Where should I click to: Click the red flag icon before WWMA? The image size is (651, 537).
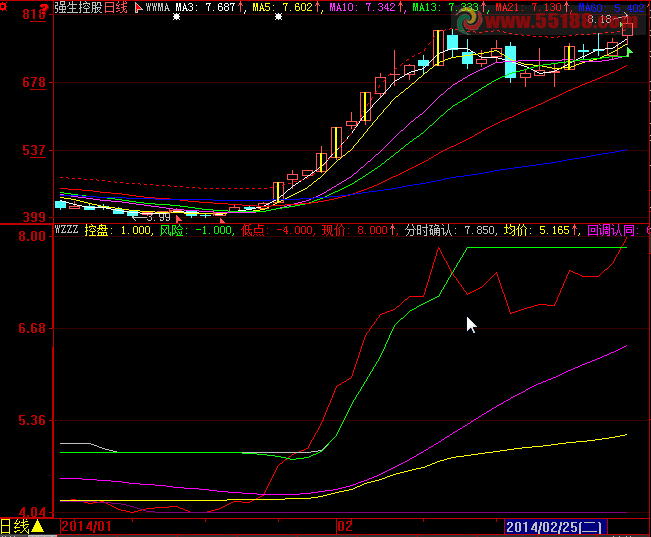coord(139,8)
